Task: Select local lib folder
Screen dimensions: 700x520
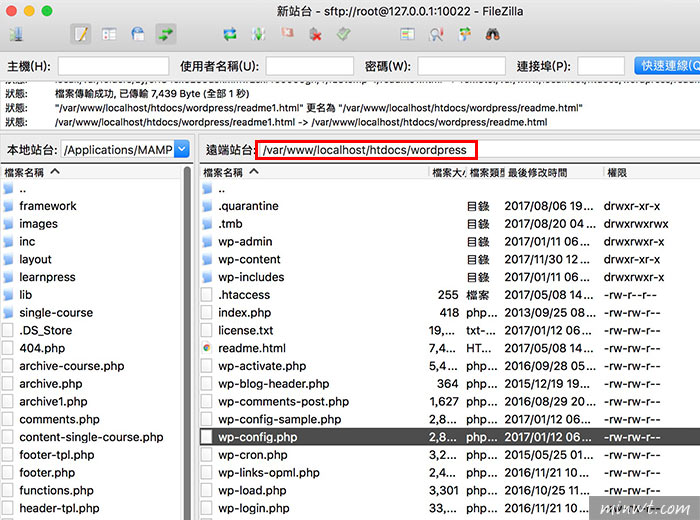Action: (25, 295)
